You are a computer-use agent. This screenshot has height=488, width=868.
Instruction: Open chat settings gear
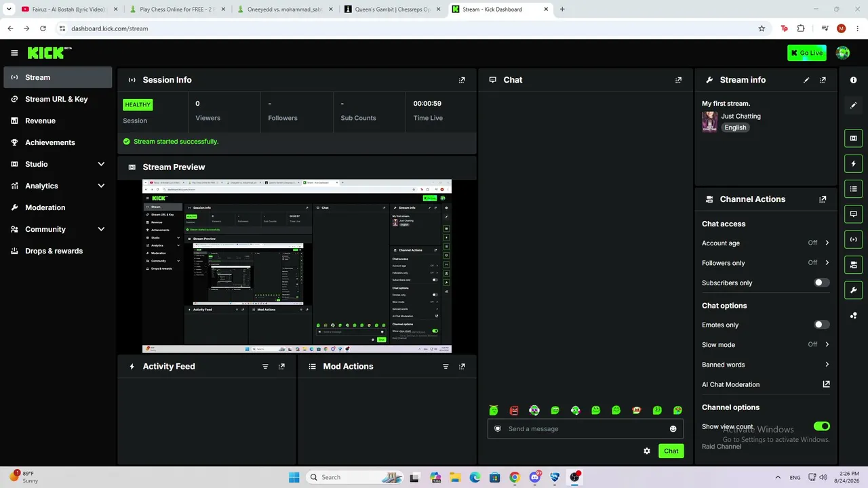647,451
